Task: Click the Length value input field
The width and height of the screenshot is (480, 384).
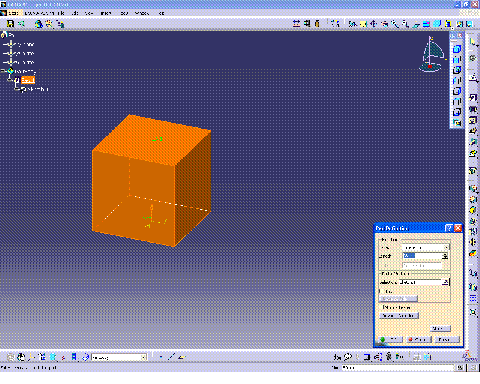Action: coord(422,256)
